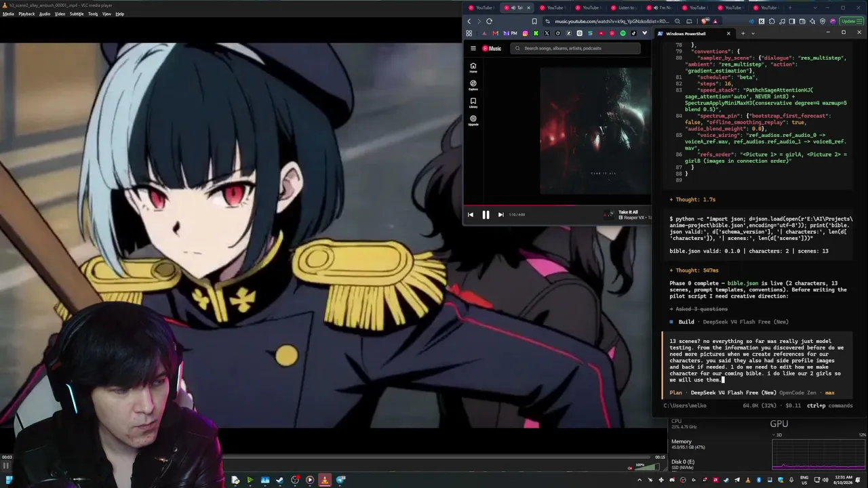Click the browser address bar URL
Screen dimensions: 868x488
pos(612,21)
